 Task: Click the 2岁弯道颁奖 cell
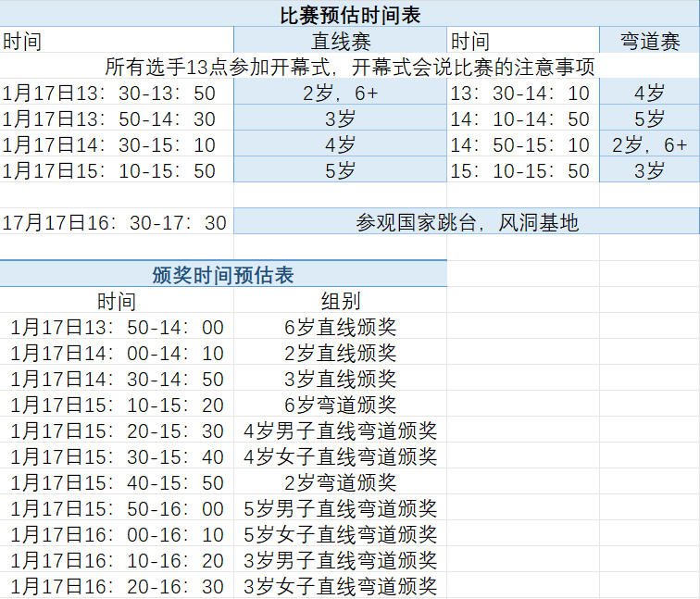pyautogui.click(x=340, y=482)
